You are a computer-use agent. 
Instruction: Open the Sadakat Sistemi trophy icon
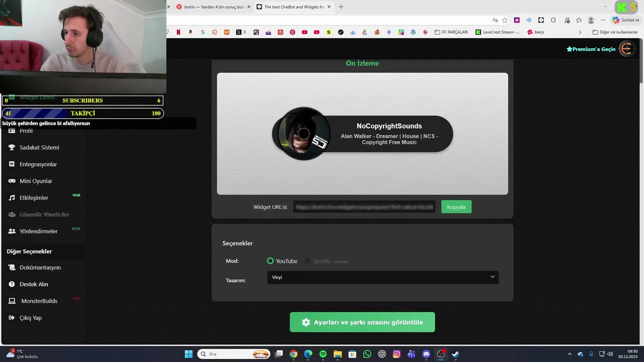pos(12,147)
